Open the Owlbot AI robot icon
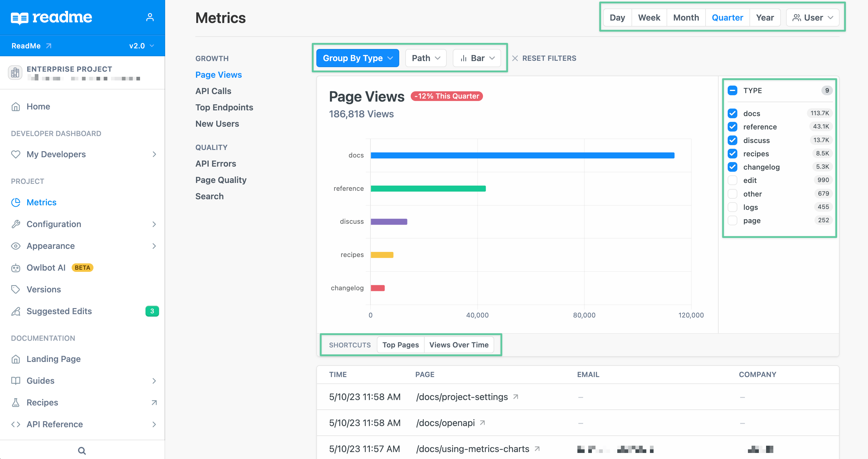Screen dimensions: 868x459 click(16, 268)
